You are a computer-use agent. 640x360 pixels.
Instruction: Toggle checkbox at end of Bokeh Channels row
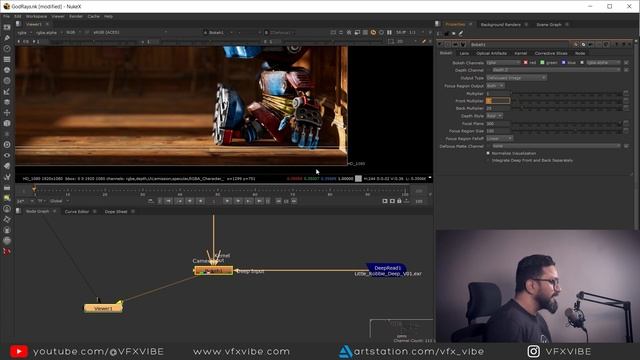coord(627,62)
